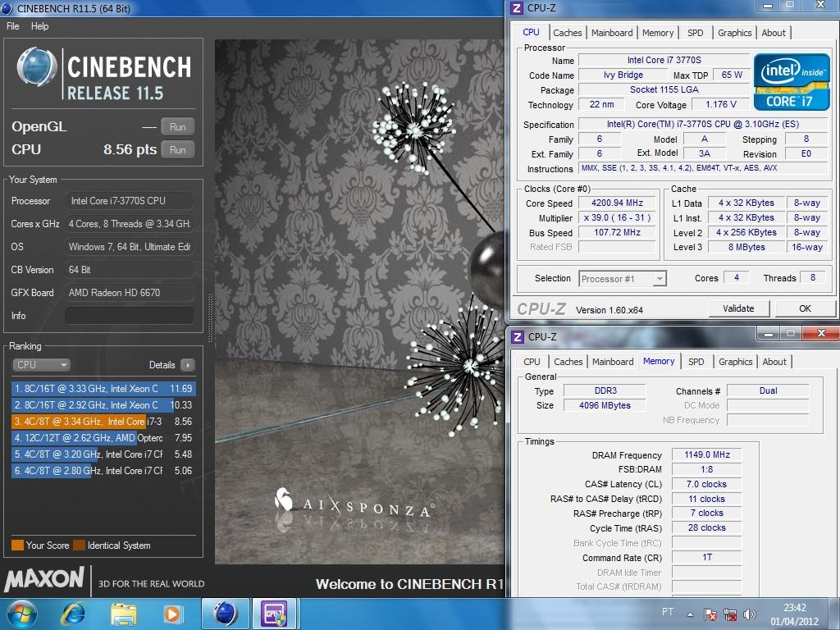Click the MAXON logo
Screen dimensions: 840x630
click(44, 578)
